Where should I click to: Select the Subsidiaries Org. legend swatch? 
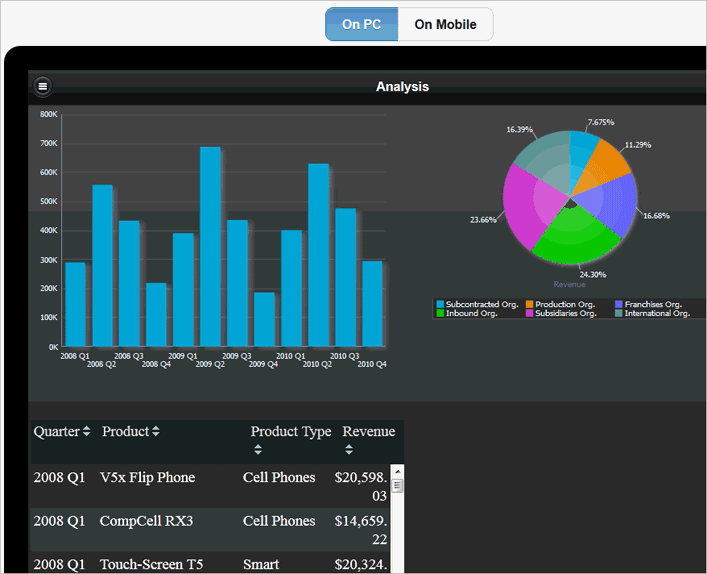[x=530, y=313]
